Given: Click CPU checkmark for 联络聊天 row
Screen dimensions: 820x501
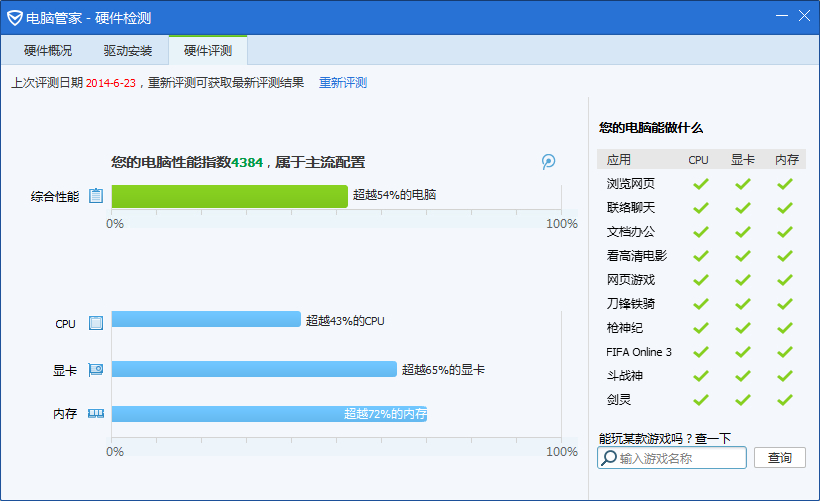Looking at the screenshot, I should click(x=701, y=208).
